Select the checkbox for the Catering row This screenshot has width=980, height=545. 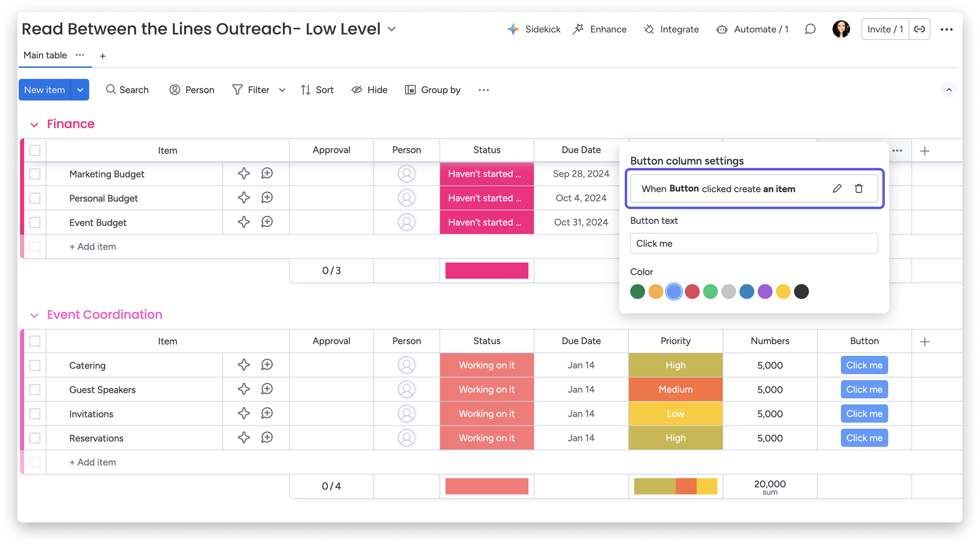[x=35, y=365]
